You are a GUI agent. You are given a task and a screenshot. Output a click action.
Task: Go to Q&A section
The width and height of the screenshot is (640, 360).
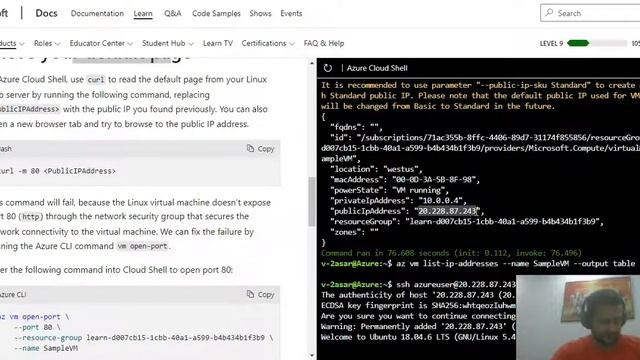point(173,13)
